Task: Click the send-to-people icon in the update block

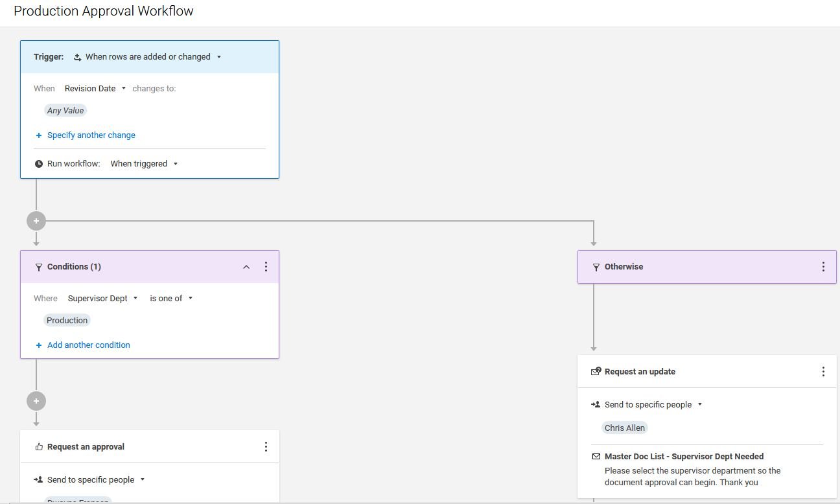Action: coord(596,405)
